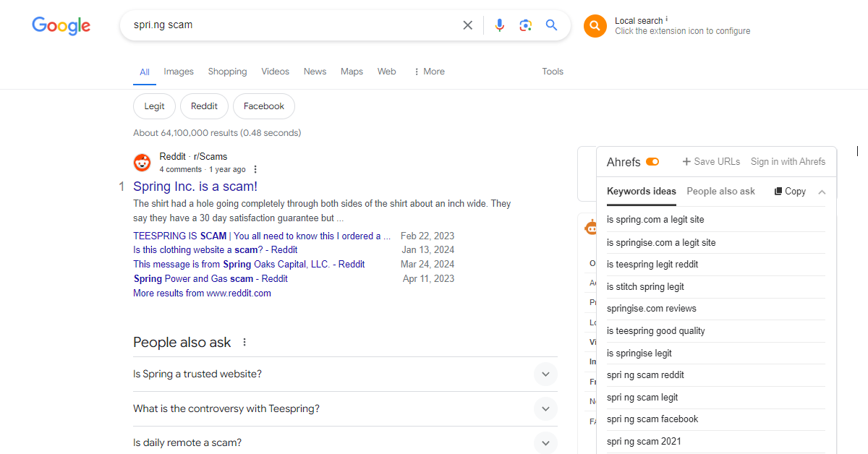
Task: Open 'Spring Power and Gas scam' link
Action: pyautogui.click(x=210, y=278)
